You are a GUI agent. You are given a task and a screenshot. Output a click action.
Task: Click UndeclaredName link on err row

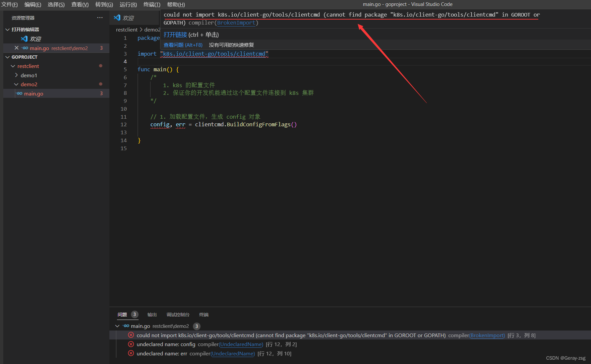(233, 354)
